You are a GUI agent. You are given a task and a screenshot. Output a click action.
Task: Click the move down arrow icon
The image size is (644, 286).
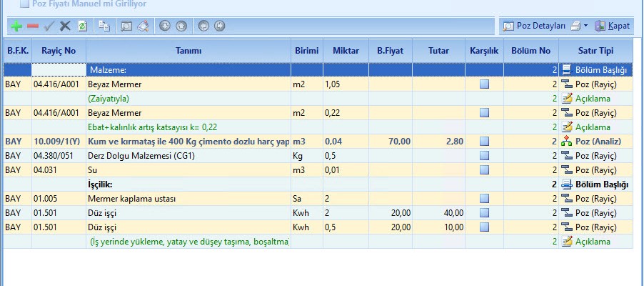pyautogui.click(x=164, y=26)
